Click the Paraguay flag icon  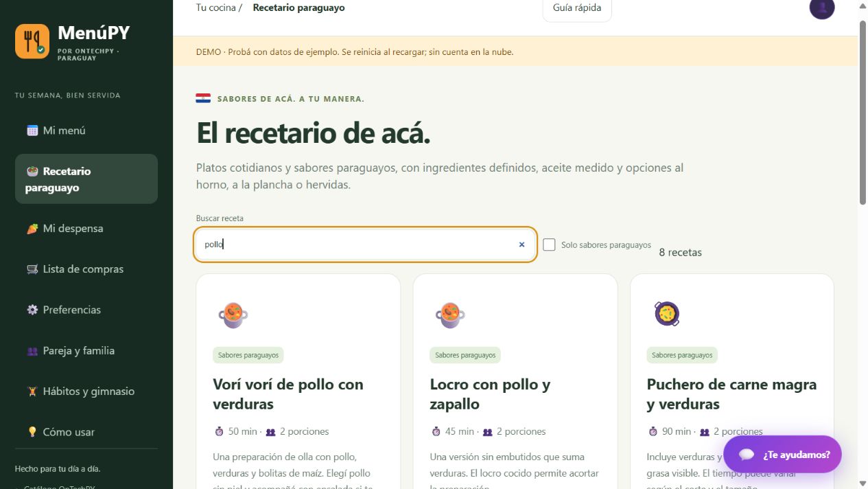(203, 99)
